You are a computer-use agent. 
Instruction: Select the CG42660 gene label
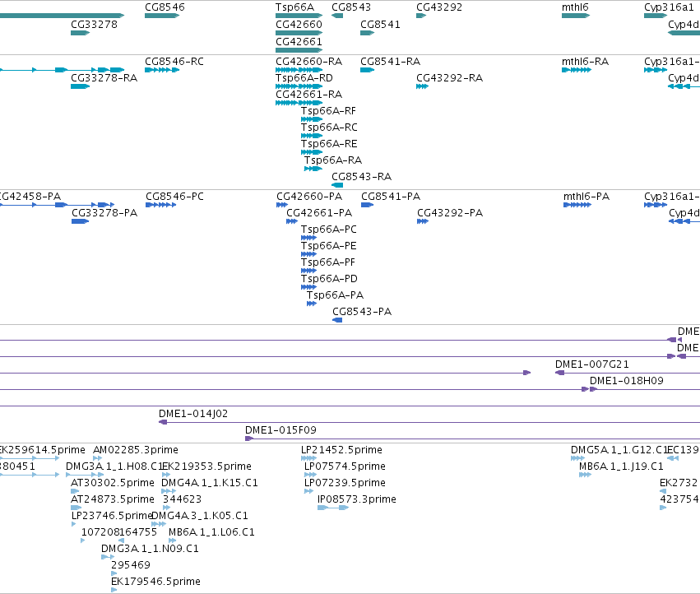pyautogui.click(x=299, y=25)
